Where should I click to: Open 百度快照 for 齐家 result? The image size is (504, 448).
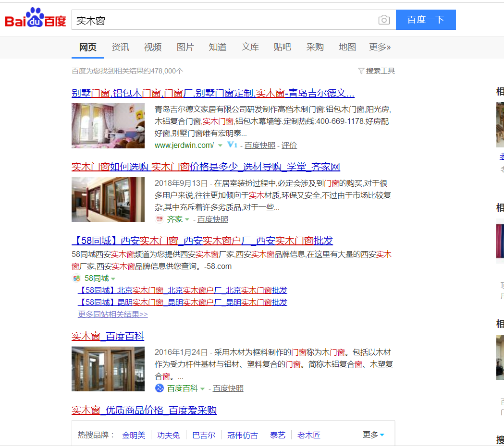[x=213, y=219]
